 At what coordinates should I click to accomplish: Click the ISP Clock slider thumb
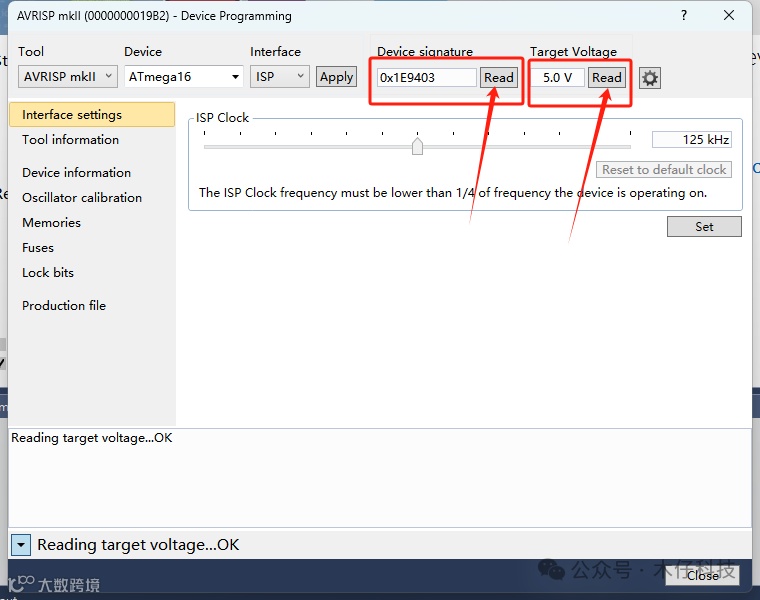click(x=417, y=146)
